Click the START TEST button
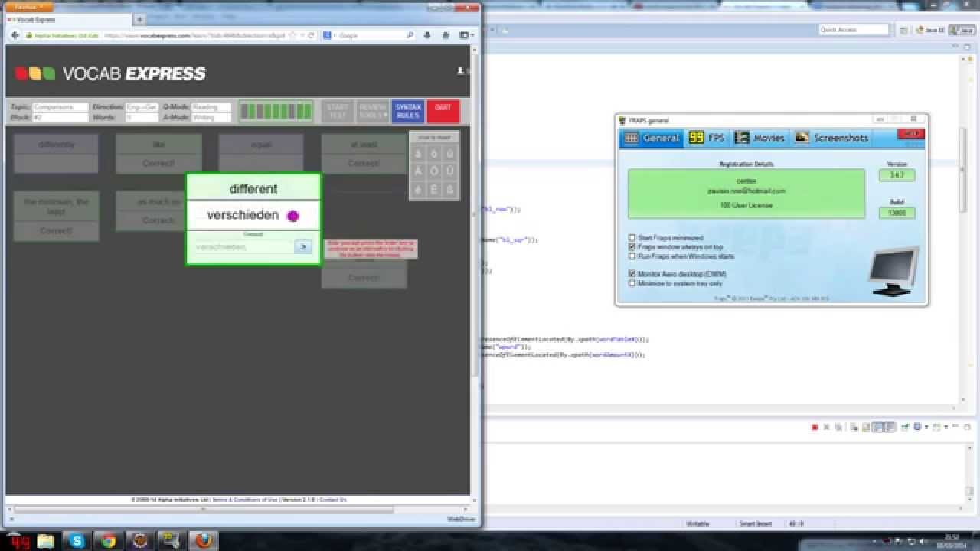 click(x=338, y=112)
